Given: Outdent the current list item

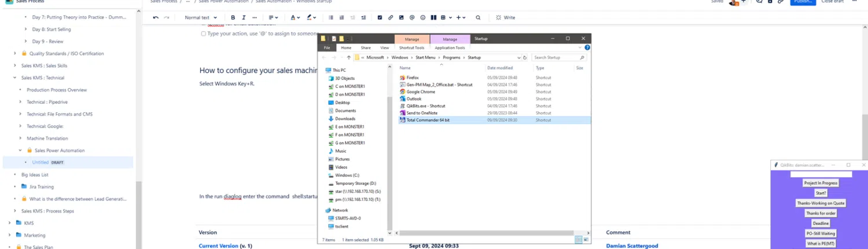Looking at the screenshot, I should (x=352, y=18).
